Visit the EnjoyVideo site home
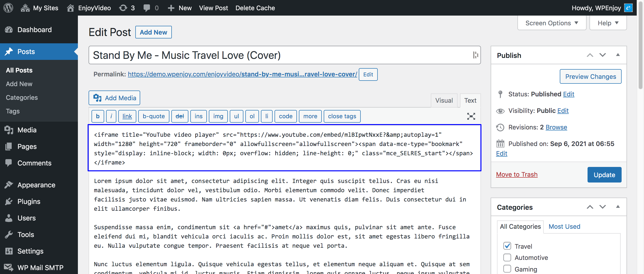The image size is (644, 274). [89, 8]
